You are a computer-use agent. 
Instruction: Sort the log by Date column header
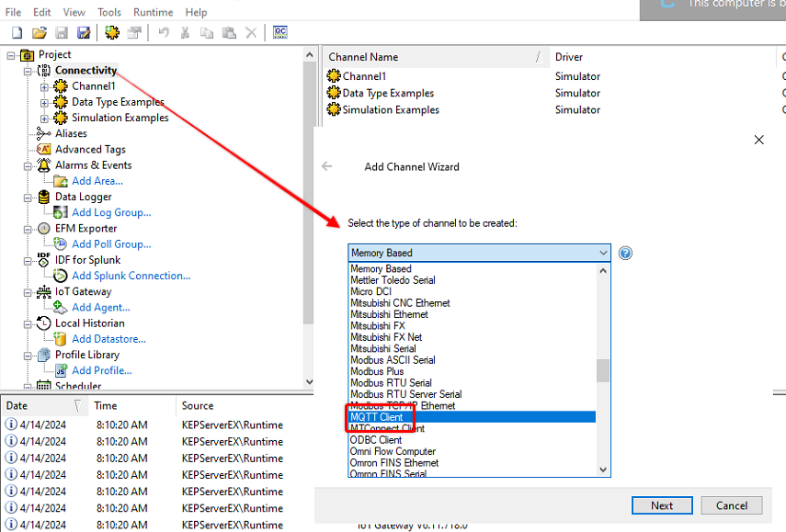44,405
